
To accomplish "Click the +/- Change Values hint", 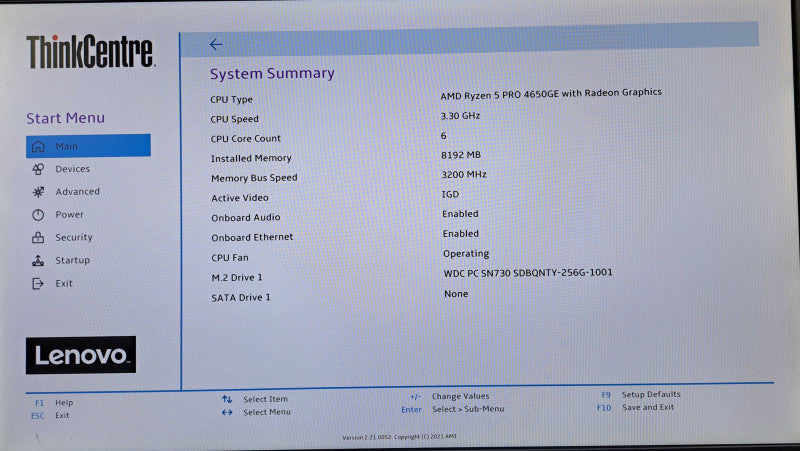I will pos(449,396).
